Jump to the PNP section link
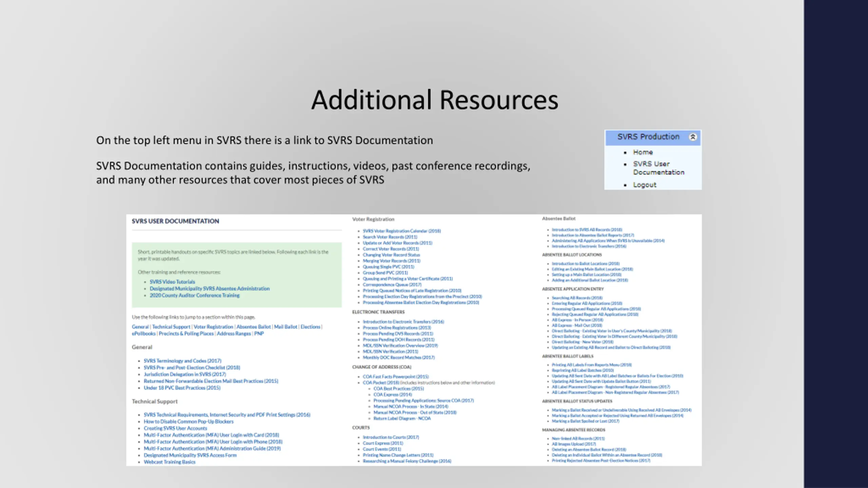868x488 pixels. (259, 333)
